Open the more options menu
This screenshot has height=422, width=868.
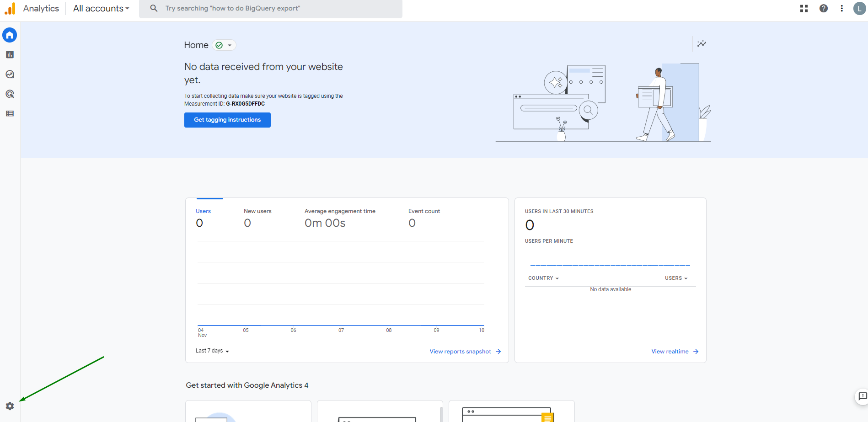coord(841,8)
